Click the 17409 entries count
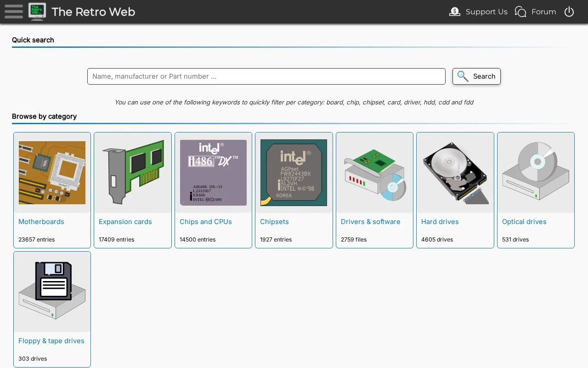 pyautogui.click(x=117, y=240)
